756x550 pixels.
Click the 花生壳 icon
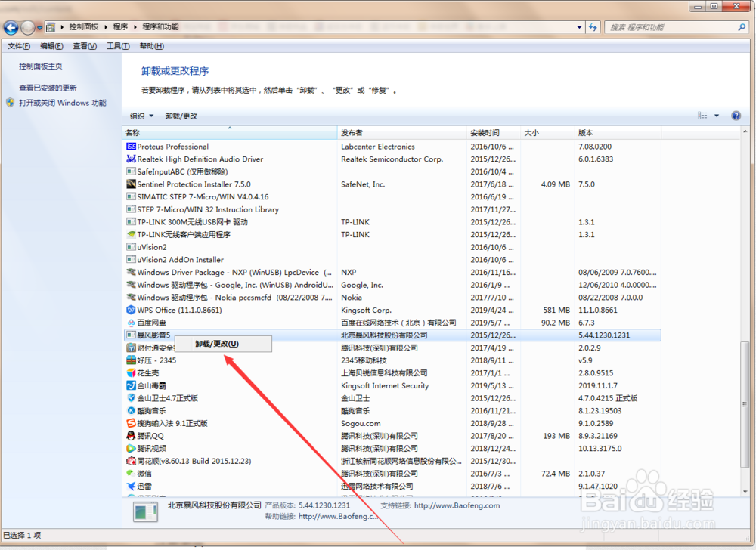point(131,372)
